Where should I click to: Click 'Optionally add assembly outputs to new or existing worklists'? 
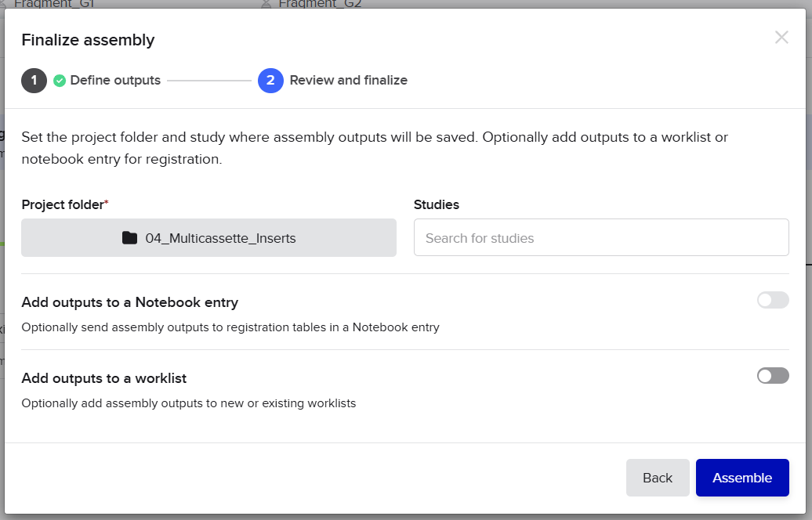coord(188,403)
